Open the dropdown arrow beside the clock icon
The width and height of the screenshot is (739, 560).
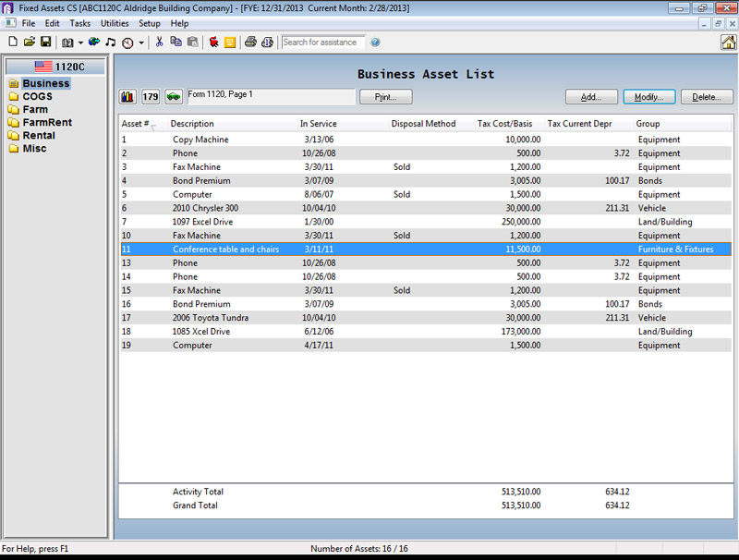[x=141, y=43]
